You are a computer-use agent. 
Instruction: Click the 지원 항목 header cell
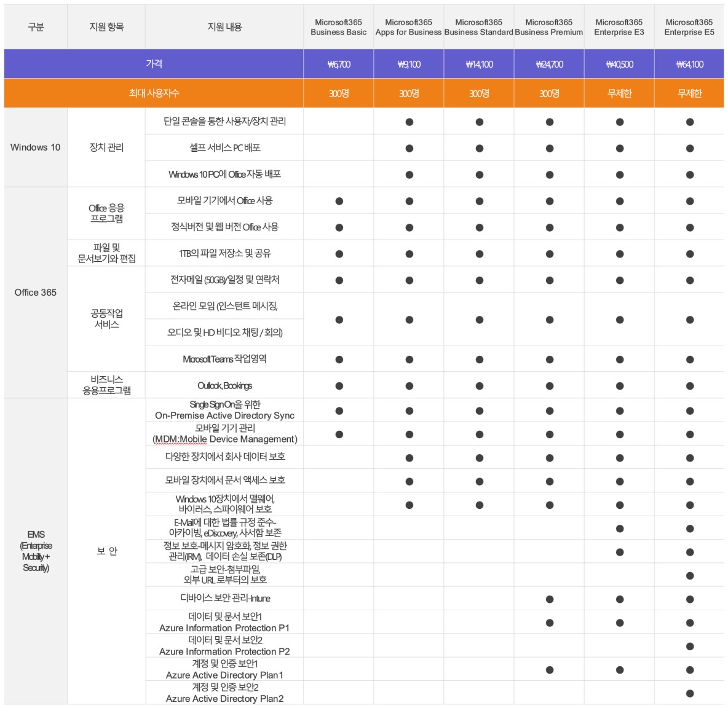pos(106,27)
